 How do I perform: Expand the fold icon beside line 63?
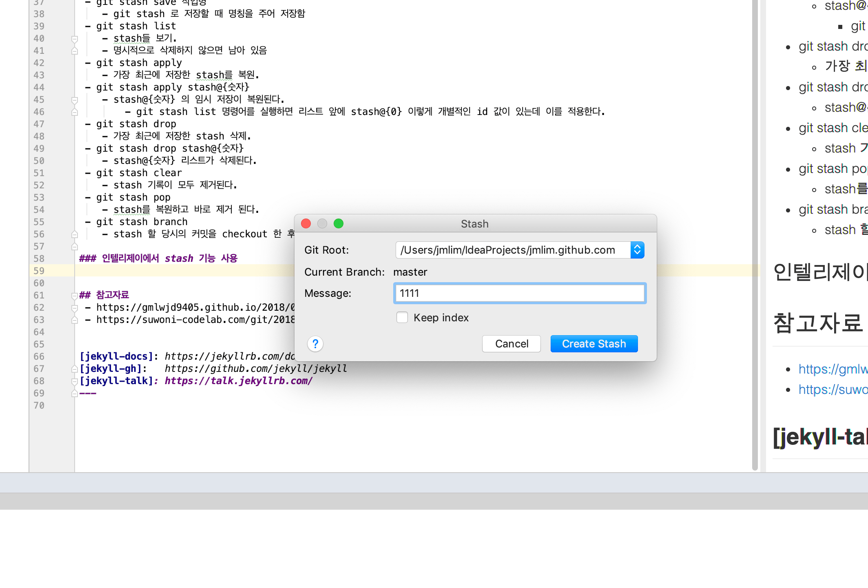[74, 320]
